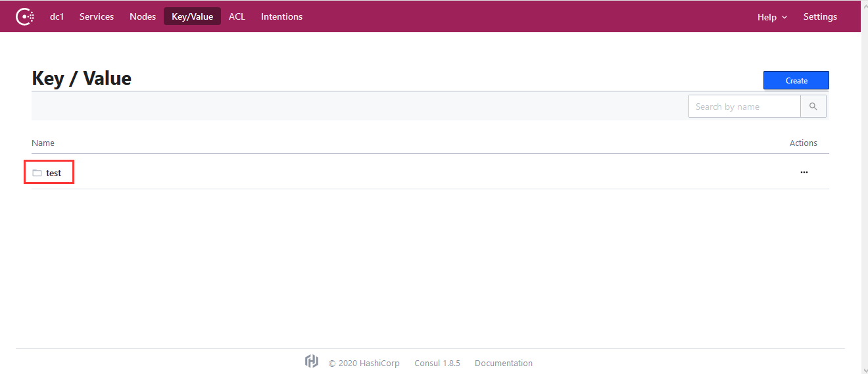Click the Consul logo icon
Viewport: 868px width, 374px height.
[x=25, y=16]
